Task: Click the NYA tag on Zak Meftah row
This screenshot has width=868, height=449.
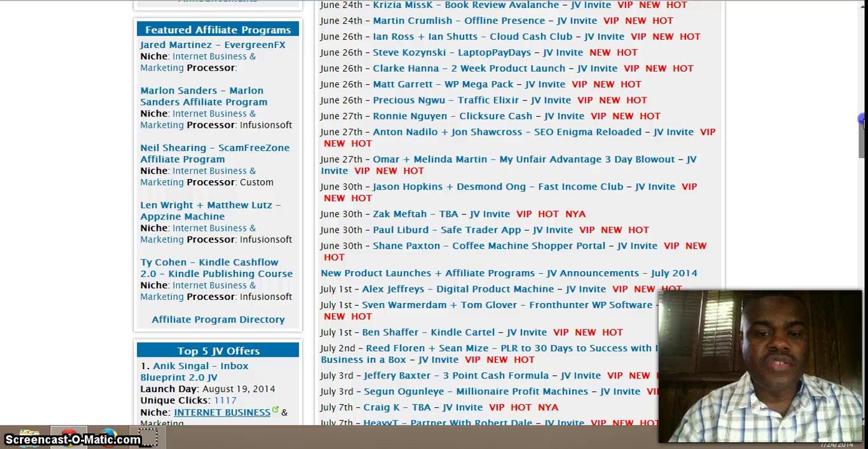Action: click(575, 215)
